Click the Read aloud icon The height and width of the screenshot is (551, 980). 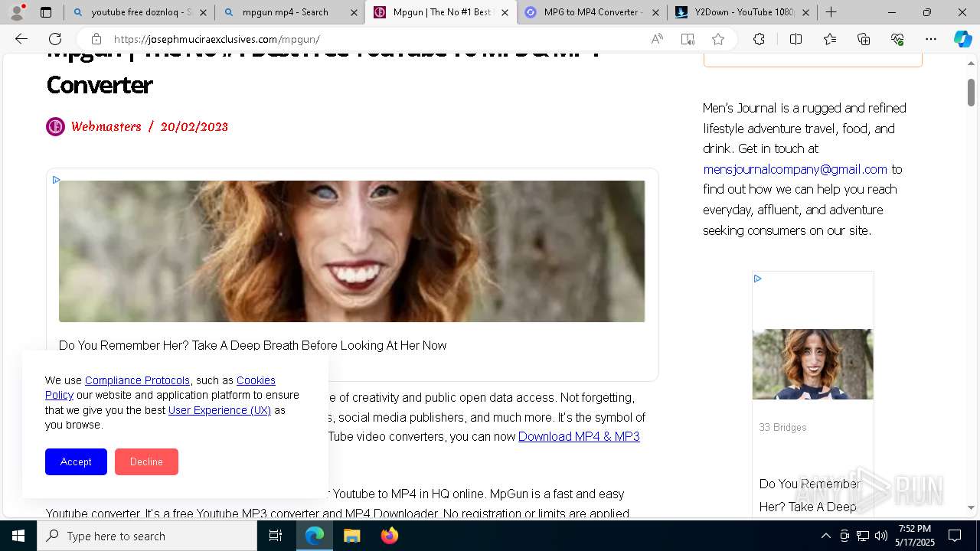pyautogui.click(x=657, y=39)
